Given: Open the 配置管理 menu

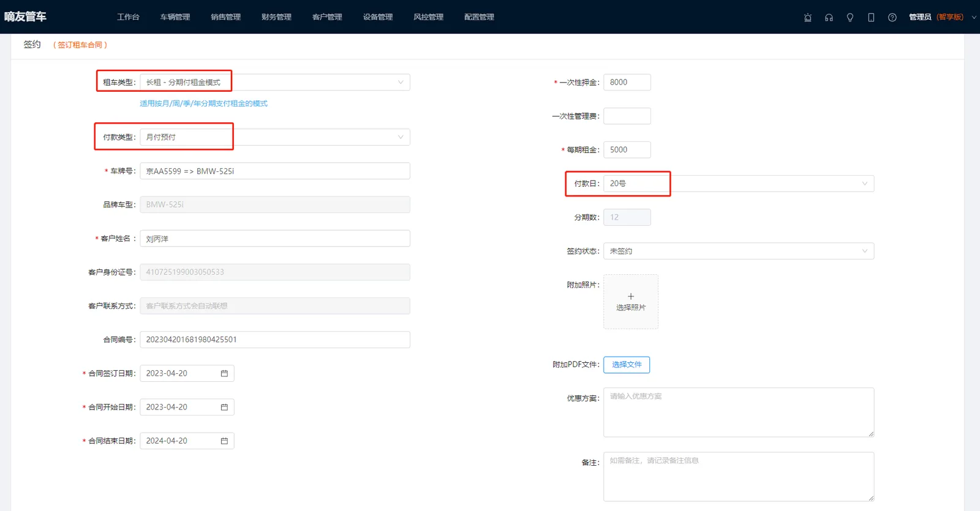Looking at the screenshot, I should coord(479,17).
